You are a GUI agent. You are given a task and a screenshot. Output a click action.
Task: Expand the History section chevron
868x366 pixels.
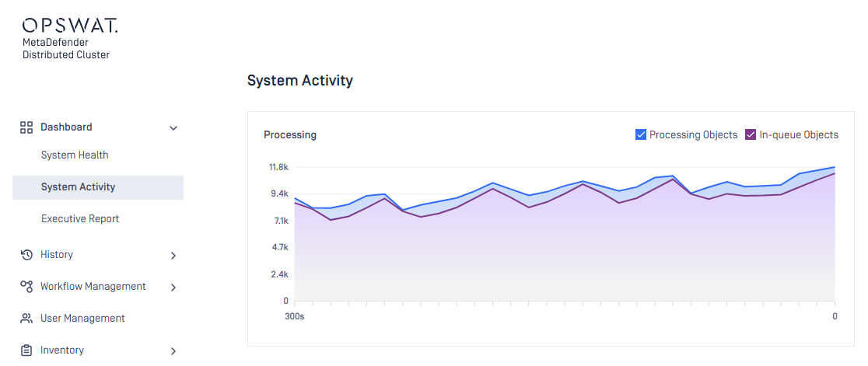tap(173, 256)
